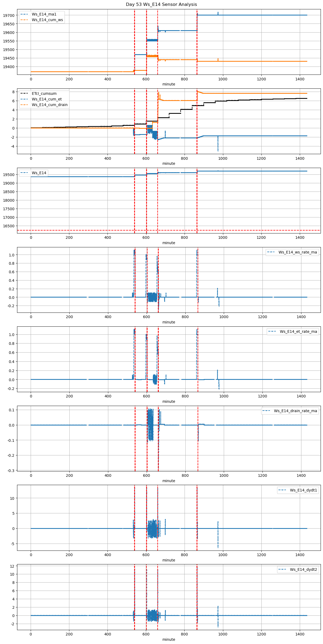Click the 'minute' label below the dydt2 chart

[169, 640]
